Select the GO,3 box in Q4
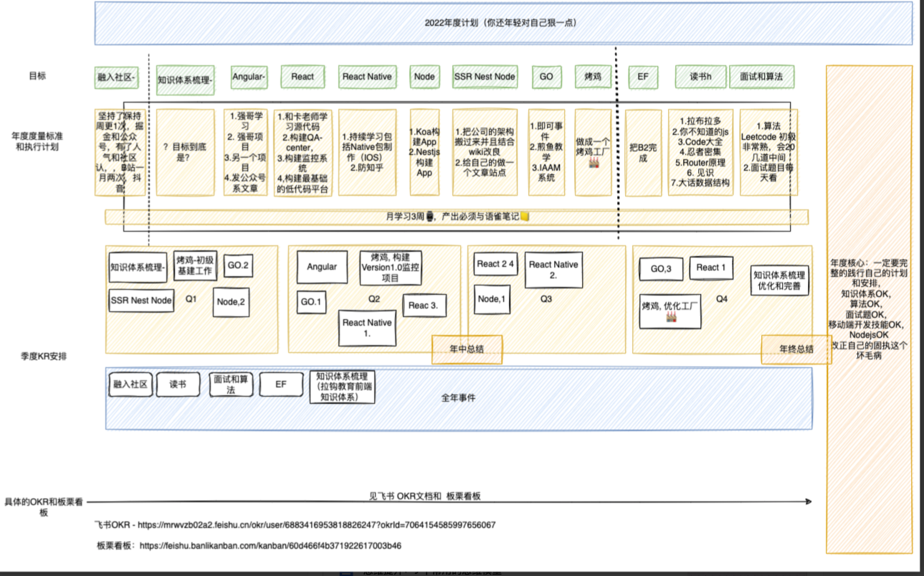The height and width of the screenshot is (576, 924). [x=661, y=268]
